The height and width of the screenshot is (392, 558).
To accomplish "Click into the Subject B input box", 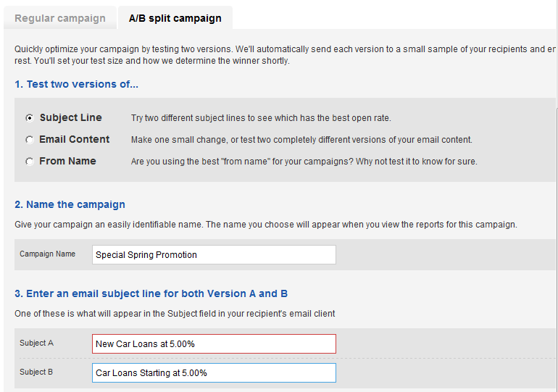I will [214, 372].
